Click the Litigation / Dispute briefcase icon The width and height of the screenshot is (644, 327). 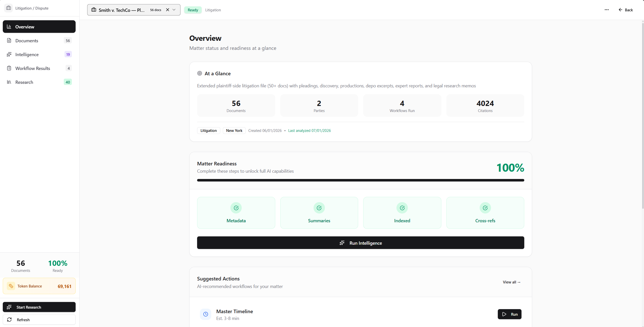point(9,8)
